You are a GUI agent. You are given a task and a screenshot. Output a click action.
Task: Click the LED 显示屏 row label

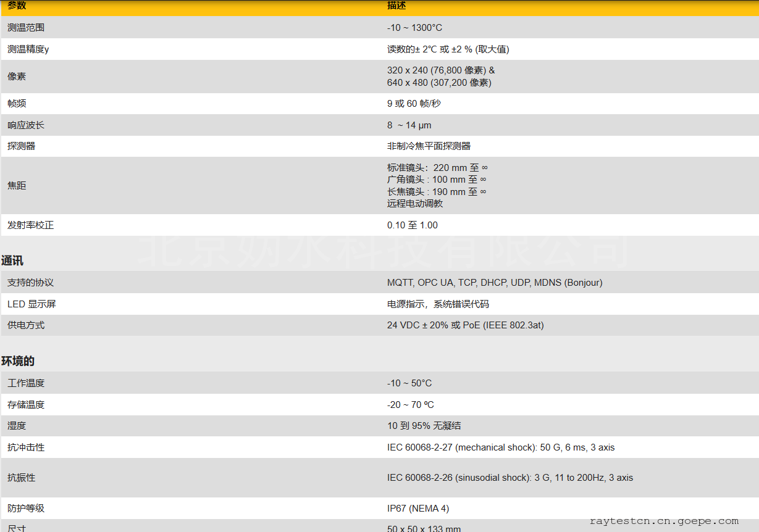click(x=31, y=304)
